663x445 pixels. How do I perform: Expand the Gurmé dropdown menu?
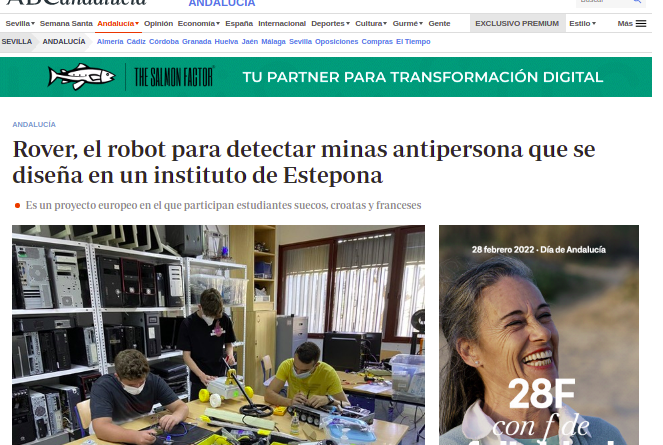pos(408,23)
